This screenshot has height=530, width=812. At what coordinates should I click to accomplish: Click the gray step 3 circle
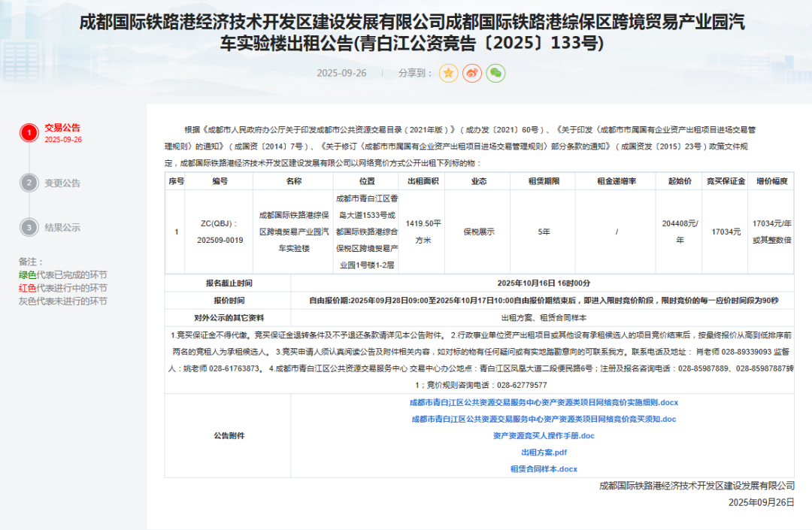pos(29,227)
